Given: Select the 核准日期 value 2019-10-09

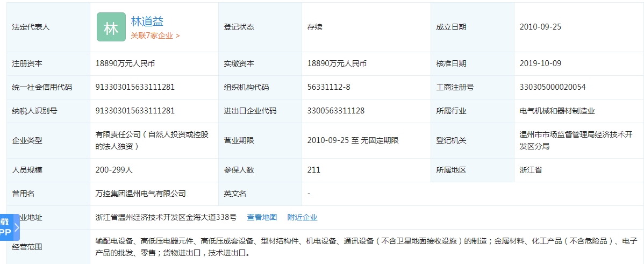Looking at the screenshot, I should point(540,63).
